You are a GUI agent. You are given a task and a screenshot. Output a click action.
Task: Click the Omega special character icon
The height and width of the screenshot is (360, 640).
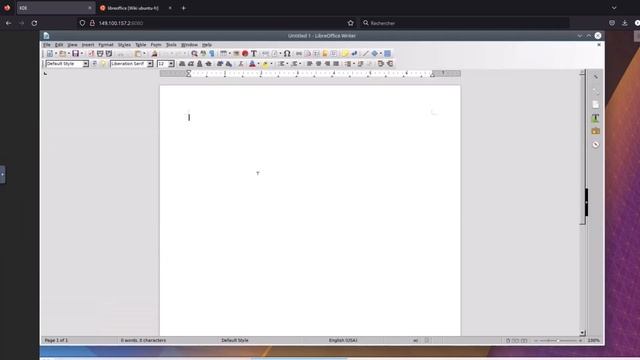(x=287, y=53)
